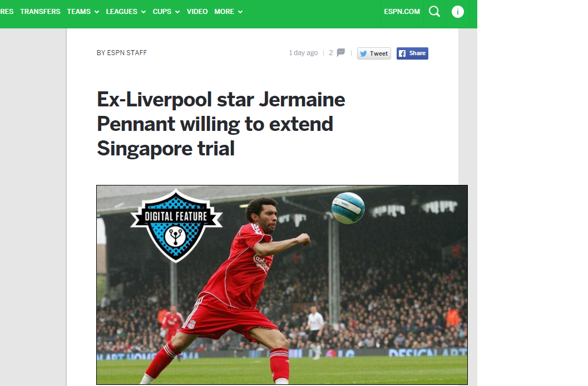The image size is (588, 386).
Task: Click the 1 day ago timestamp
Action: click(x=303, y=53)
